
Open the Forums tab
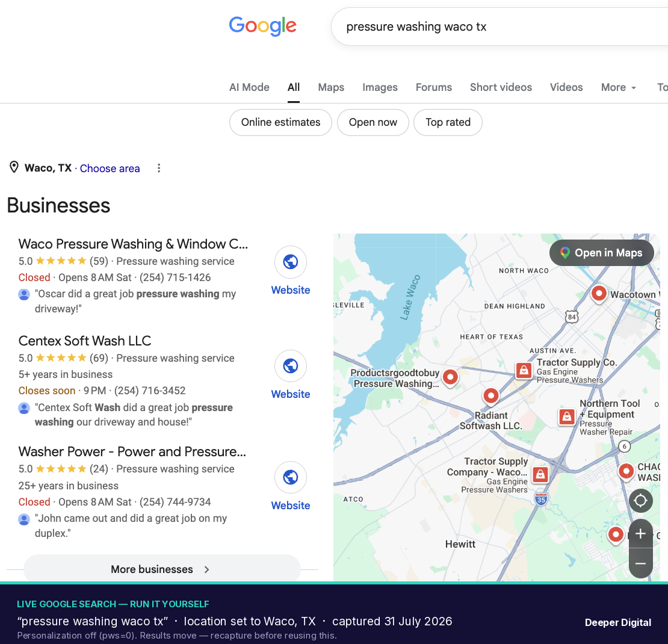(434, 87)
